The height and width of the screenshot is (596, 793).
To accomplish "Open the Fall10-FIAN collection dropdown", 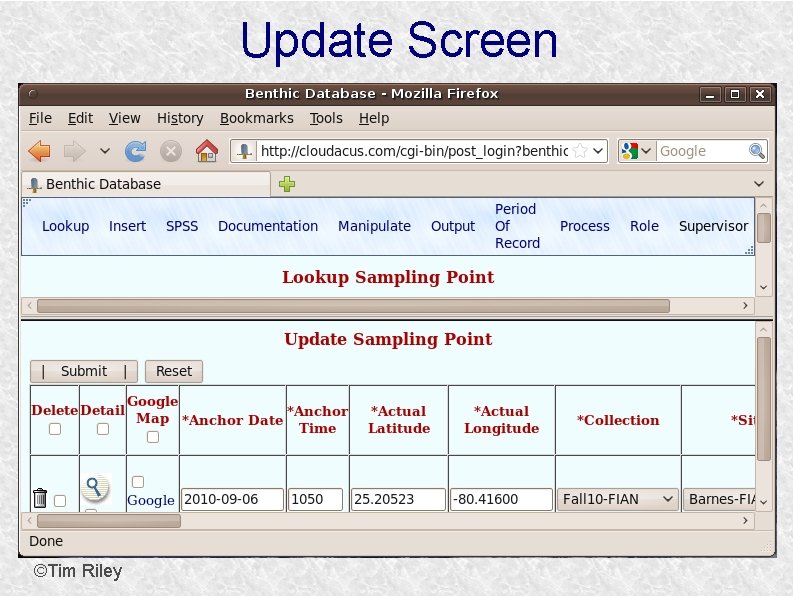I will point(618,499).
